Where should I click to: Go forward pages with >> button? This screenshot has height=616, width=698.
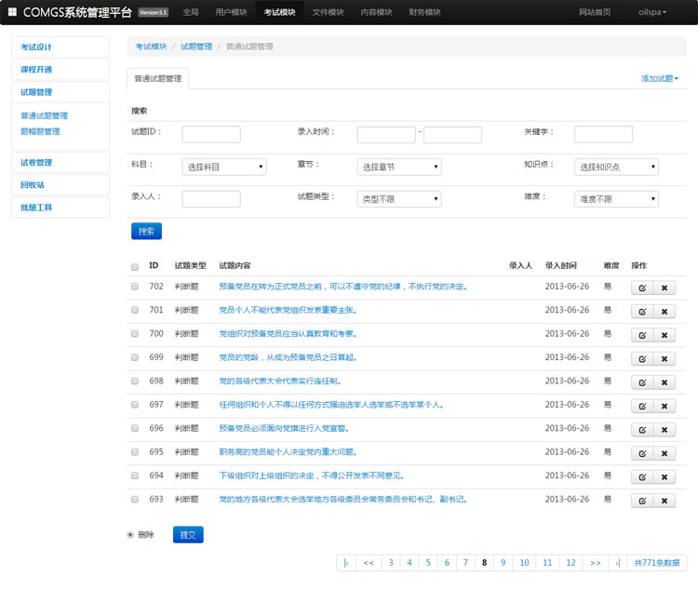click(596, 563)
